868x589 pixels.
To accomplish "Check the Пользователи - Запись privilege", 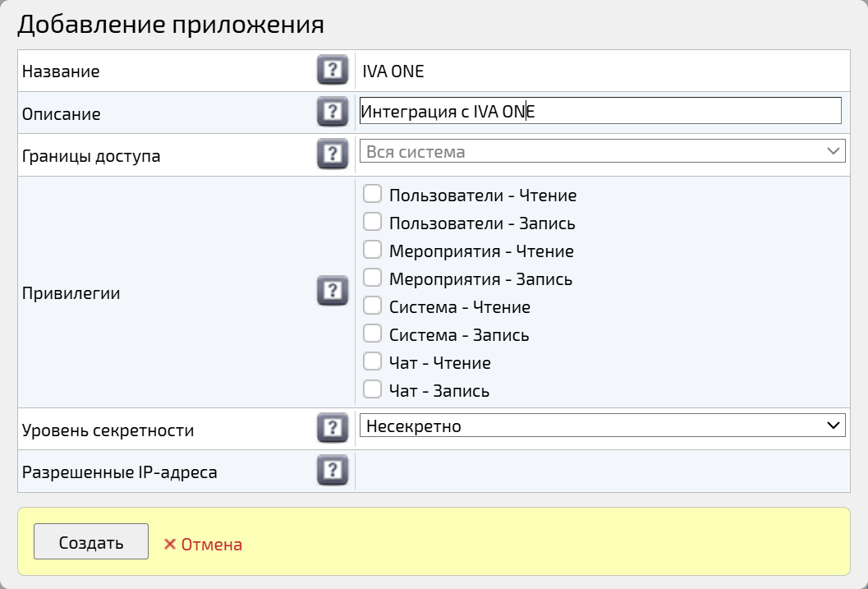I will 372,222.
